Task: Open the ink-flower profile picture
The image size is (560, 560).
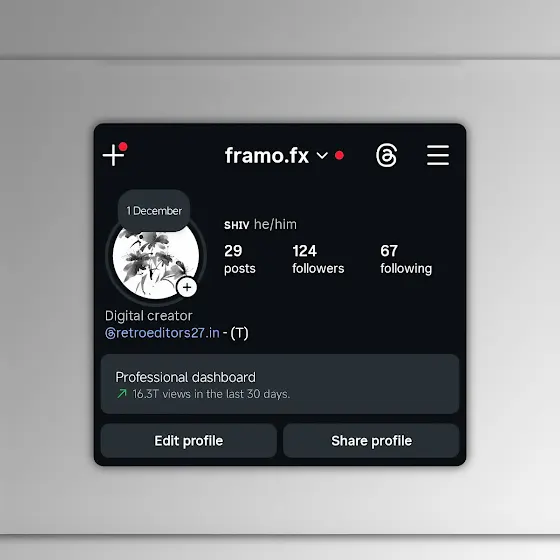Action: pyautogui.click(x=156, y=260)
